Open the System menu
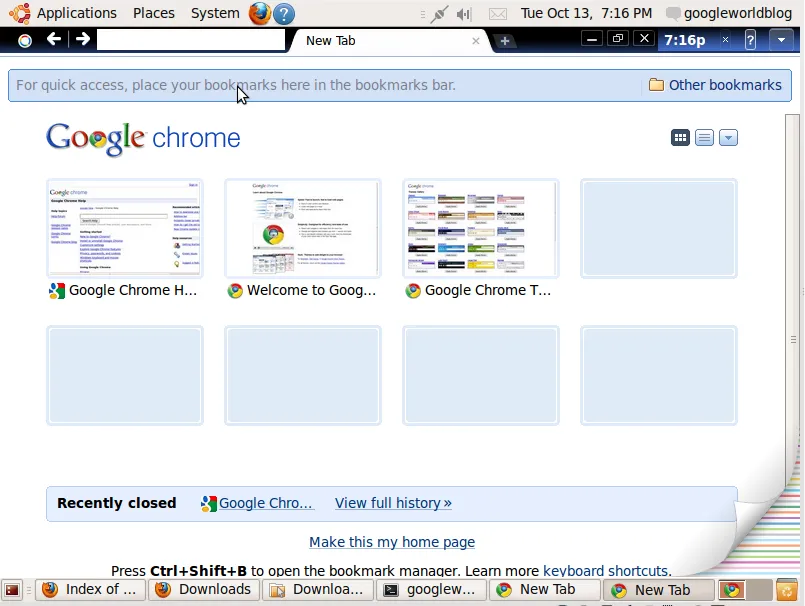The height and width of the screenshot is (606, 805). [x=215, y=13]
